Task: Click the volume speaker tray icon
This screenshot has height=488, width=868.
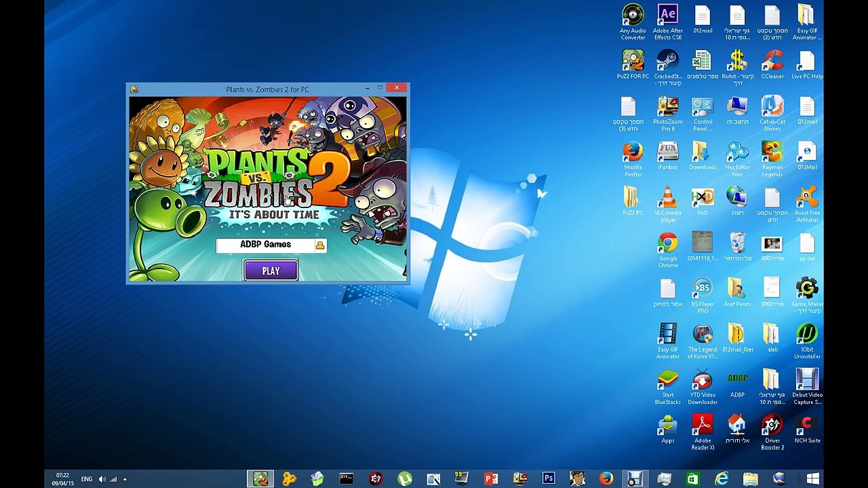Action: click(102, 479)
